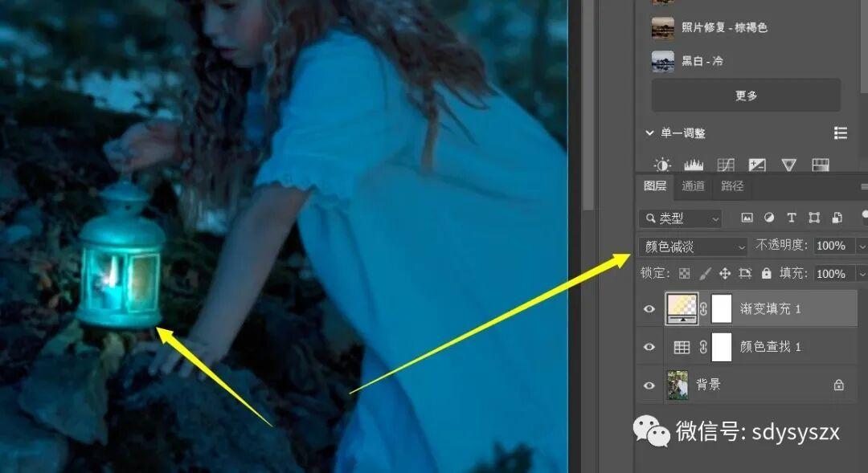
Task: Select the 颜色查找 1 layer name
Action: click(770, 347)
